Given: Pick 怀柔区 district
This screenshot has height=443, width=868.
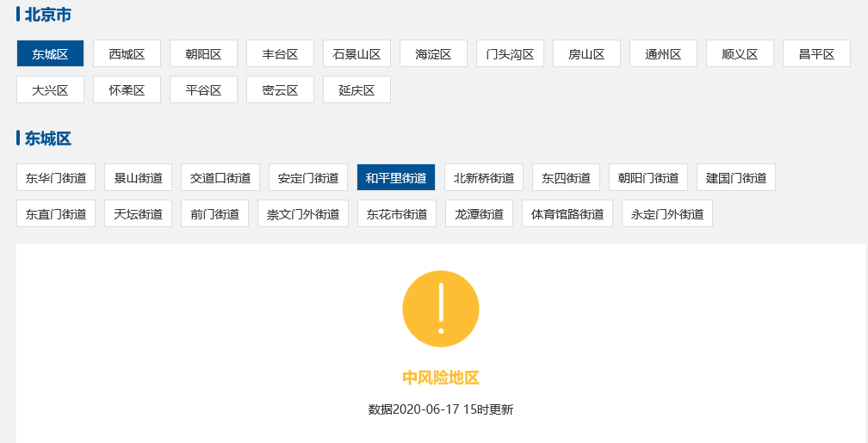Looking at the screenshot, I should click(x=127, y=89).
